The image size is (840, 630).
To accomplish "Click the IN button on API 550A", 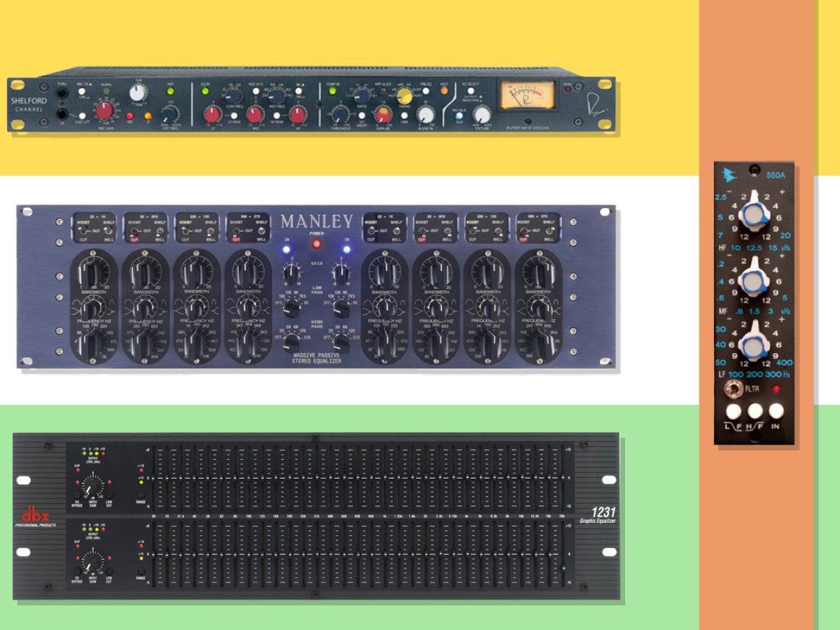I will click(776, 411).
